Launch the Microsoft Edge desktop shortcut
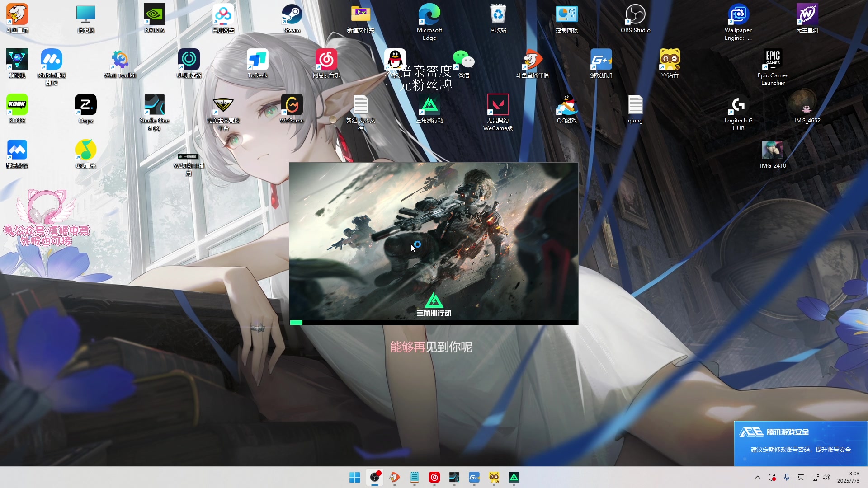 click(429, 22)
